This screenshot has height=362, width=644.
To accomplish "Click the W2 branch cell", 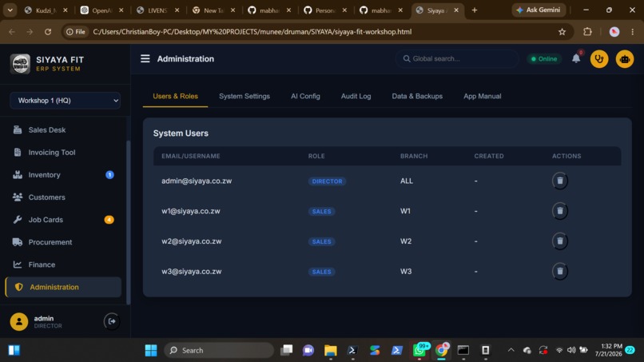I will point(406,241).
